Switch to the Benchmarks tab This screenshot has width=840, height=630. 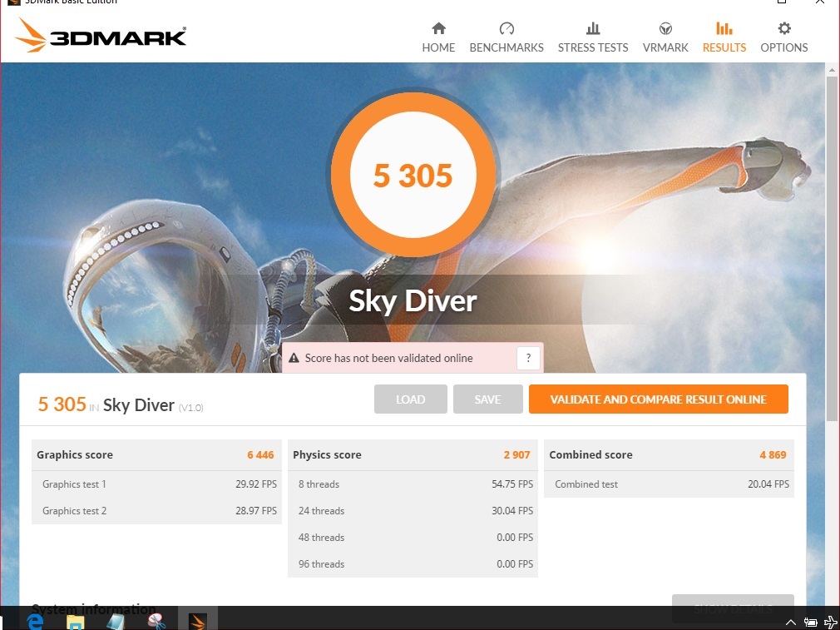pyautogui.click(x=506, y=37)
